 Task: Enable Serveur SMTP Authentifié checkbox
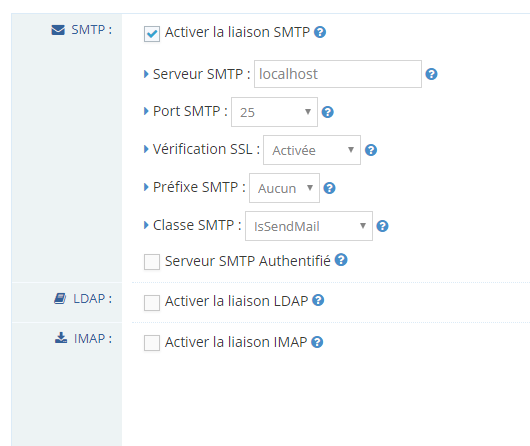click(x=152, y=262)
